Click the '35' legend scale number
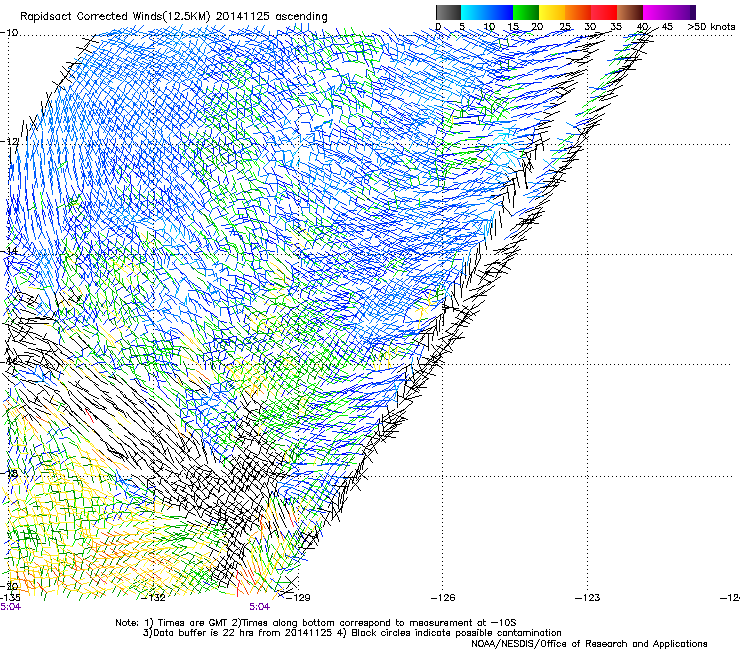Viewport: 740px width, 650px height. (x=616, y=27)
